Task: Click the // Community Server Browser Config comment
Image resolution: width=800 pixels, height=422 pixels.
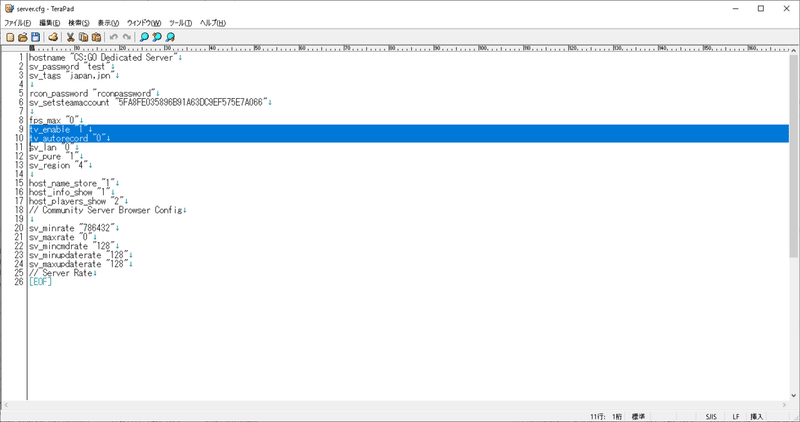Action: pos(106,210)
